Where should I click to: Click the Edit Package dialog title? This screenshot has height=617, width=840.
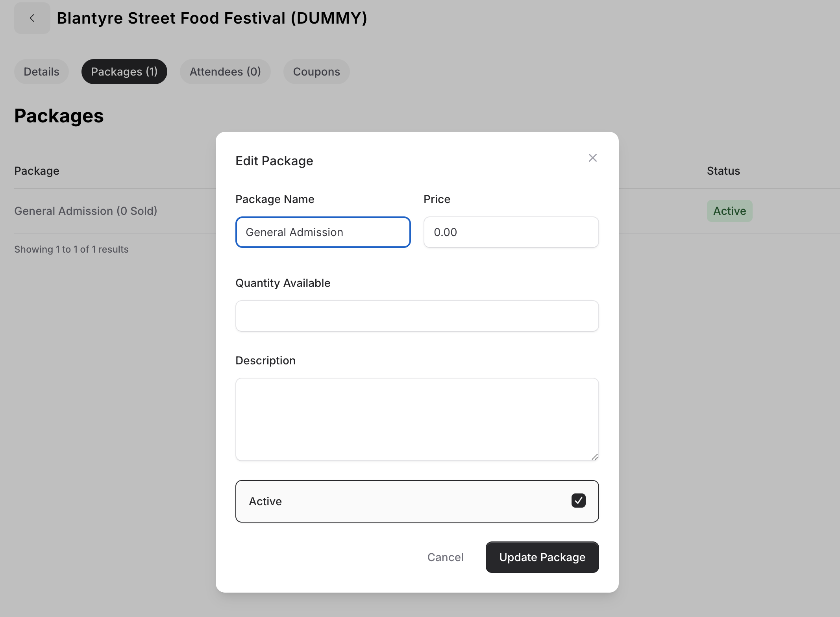tap(274, 161)
